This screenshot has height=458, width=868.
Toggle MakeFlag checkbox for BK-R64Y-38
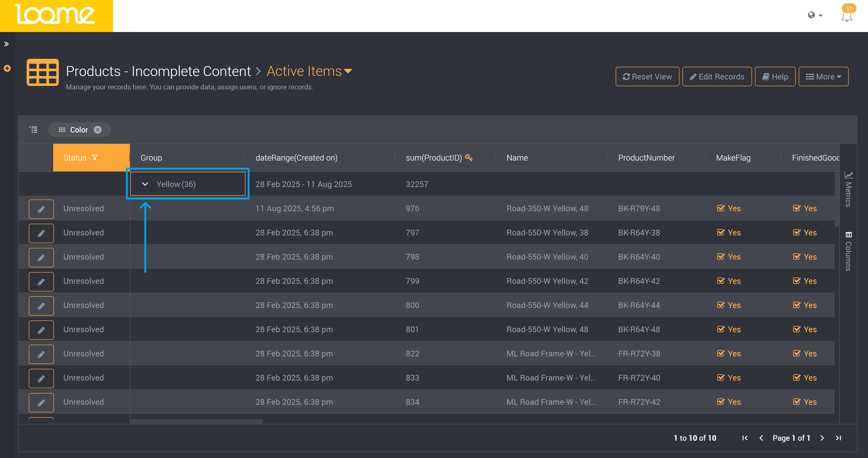(x=720, y=232)
